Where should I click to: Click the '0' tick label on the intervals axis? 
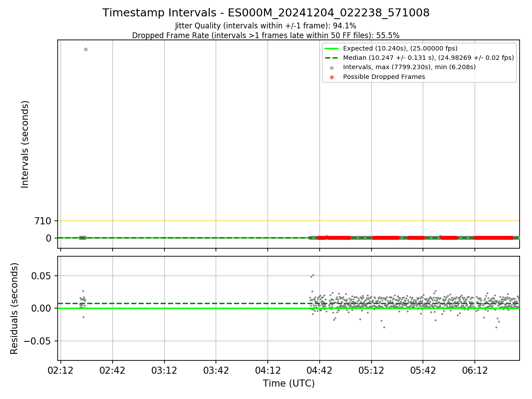click(49, 238)
